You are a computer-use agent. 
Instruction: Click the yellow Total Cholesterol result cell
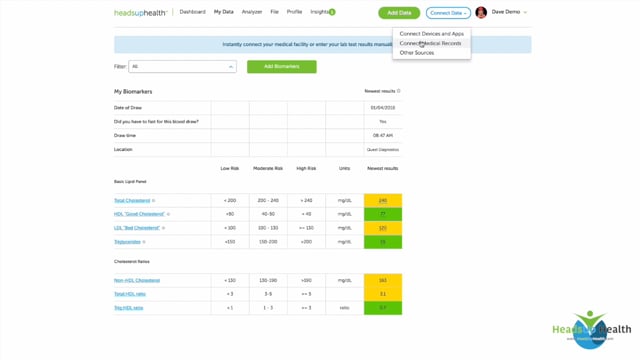(383, 200)
